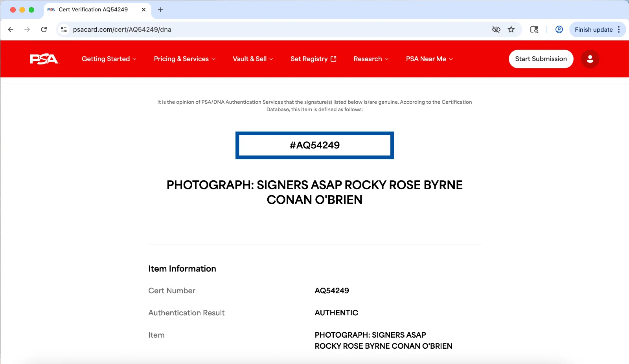
Task: Click the tab search lens icon
Action: click(534, 29)
